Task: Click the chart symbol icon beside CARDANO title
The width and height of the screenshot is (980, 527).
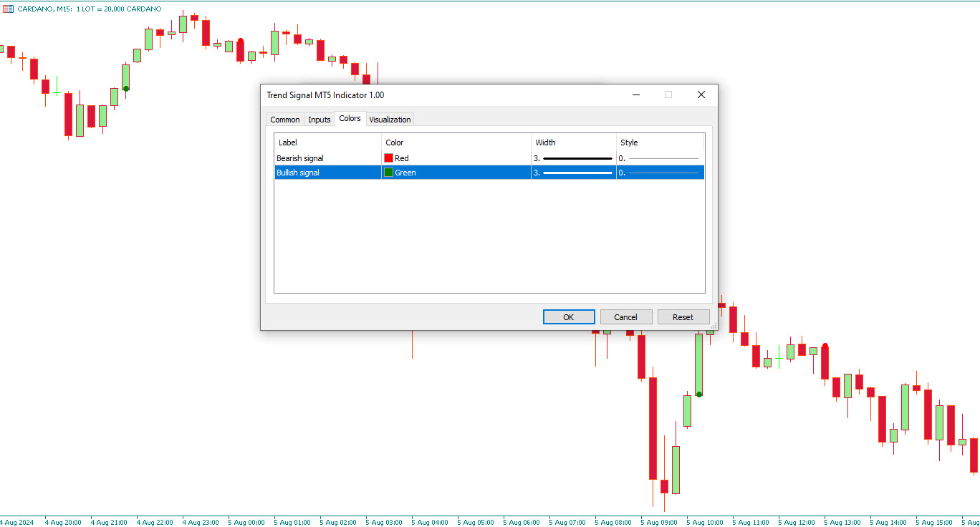Action: [x=8, y=9]
